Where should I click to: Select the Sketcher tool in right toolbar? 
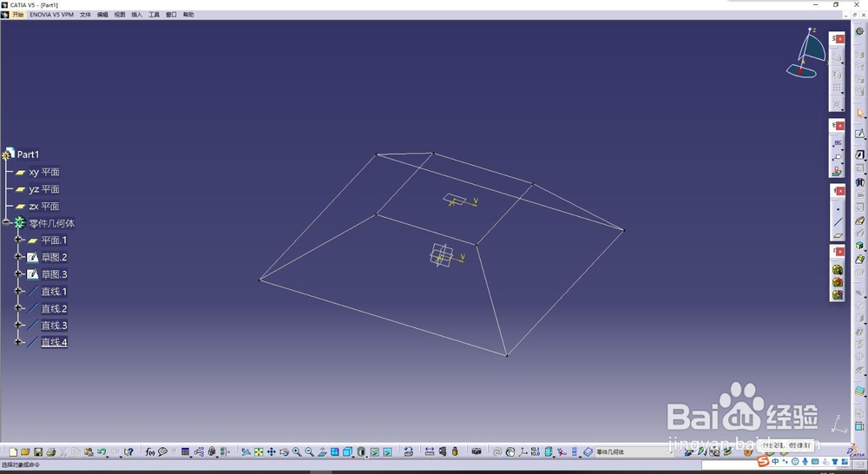point(859,133)
